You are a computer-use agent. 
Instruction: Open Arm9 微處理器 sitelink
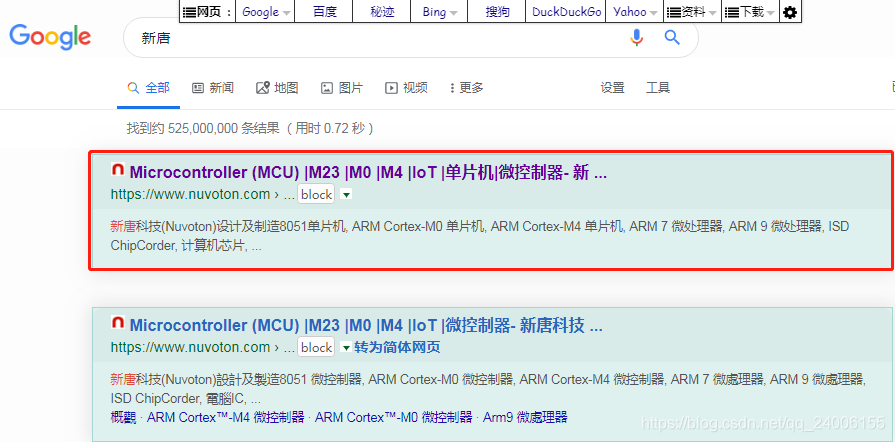tap(525, 417)
